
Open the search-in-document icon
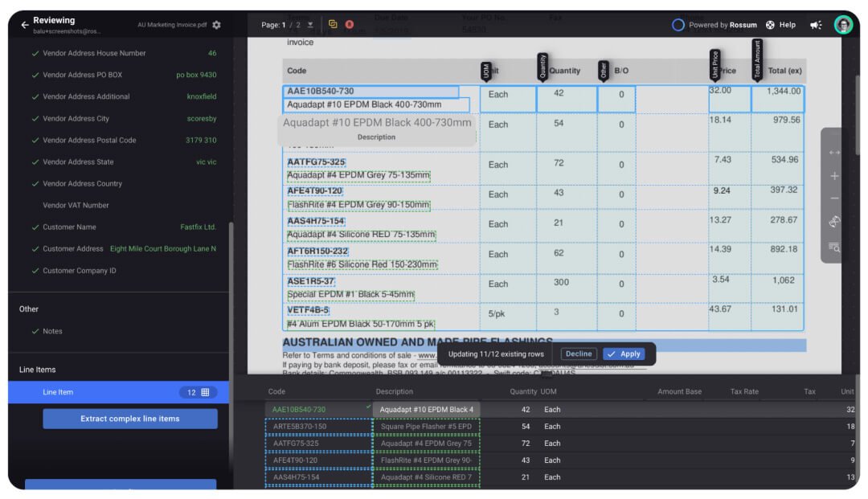(x=833, y=247)
